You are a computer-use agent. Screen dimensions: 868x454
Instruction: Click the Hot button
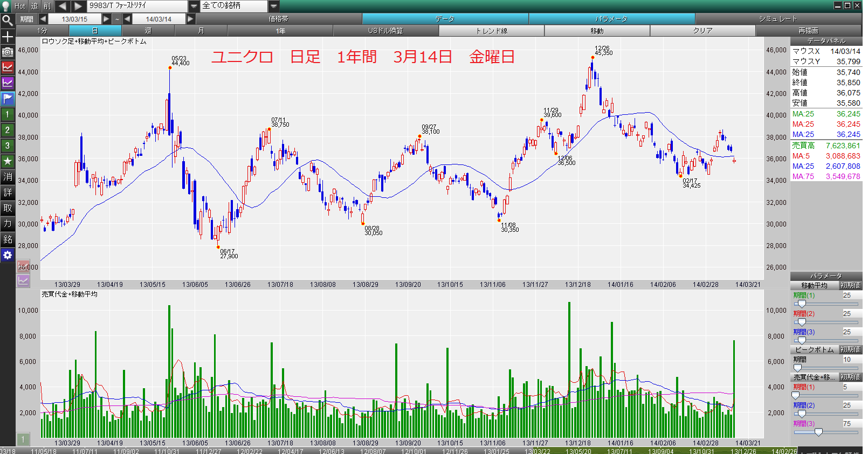pos(20,6)
